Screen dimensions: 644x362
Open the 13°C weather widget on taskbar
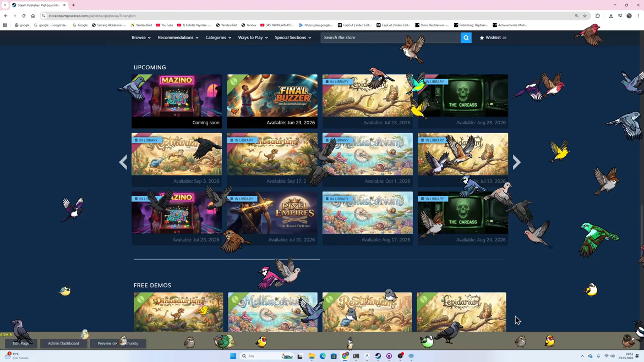pos(17,356)
